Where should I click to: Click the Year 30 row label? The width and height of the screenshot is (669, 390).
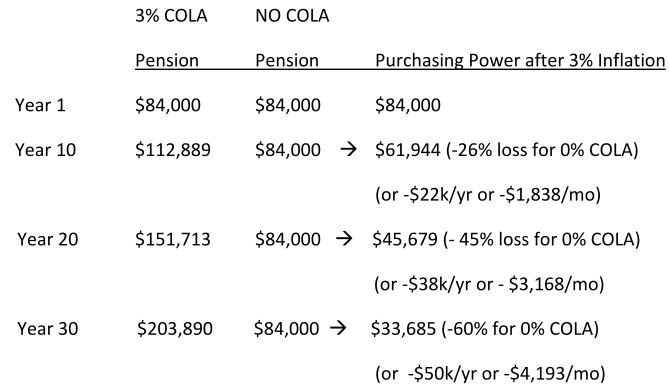[48, 329]
